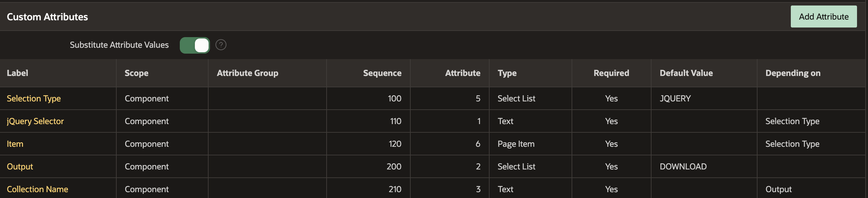Screen dimensions: 868x198
Task: Open the Output attribute
Action: click(20, 166)
